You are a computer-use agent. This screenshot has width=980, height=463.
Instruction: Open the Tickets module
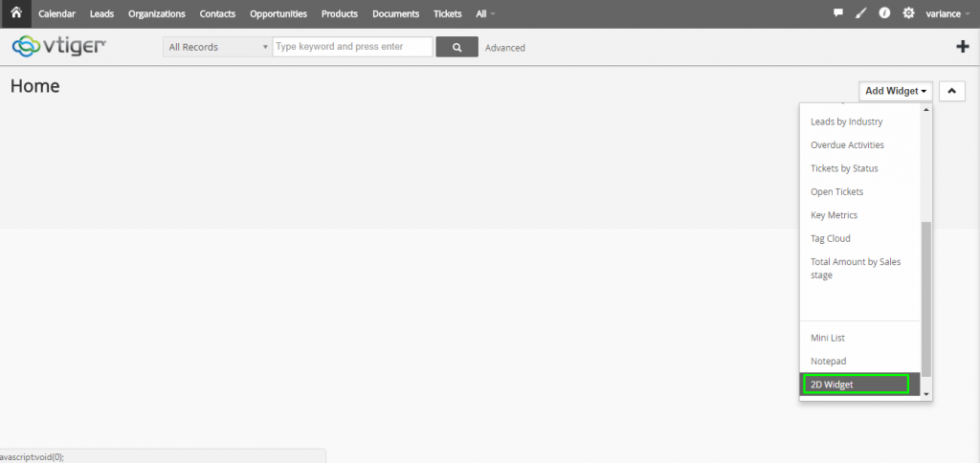coord(448,13)
